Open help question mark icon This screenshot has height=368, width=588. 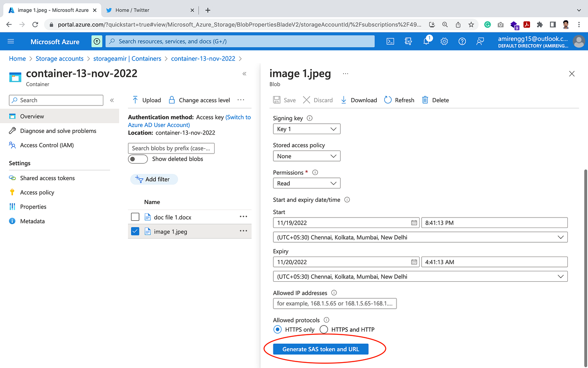(462, 41)
